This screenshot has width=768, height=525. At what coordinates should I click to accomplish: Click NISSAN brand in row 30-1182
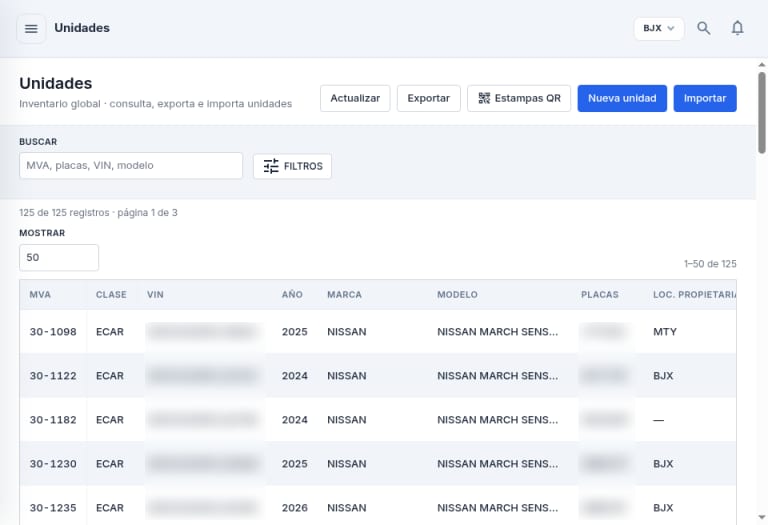click(347, 420)
